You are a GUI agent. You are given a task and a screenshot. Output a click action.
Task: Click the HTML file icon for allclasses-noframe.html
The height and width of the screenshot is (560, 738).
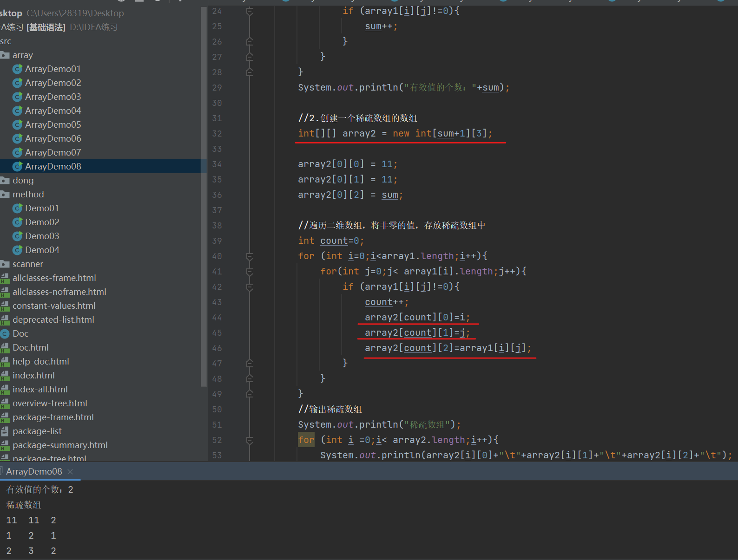[5, 292]
